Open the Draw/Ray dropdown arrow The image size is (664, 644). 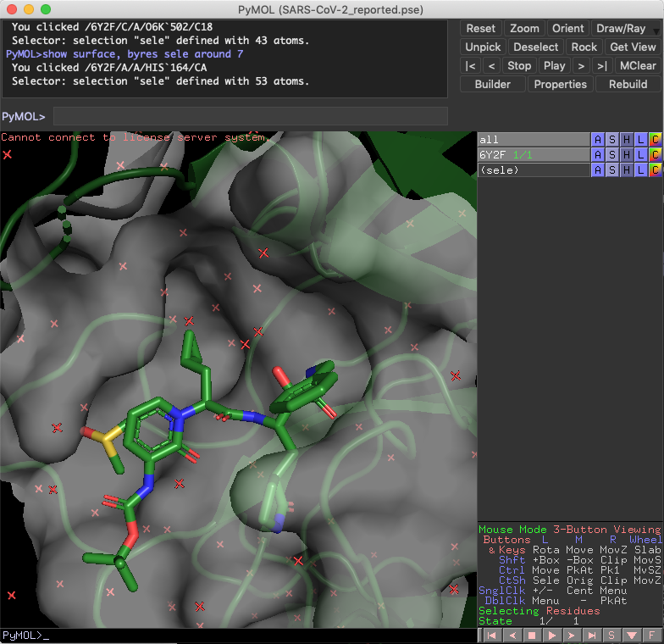[x=656, y=31]
